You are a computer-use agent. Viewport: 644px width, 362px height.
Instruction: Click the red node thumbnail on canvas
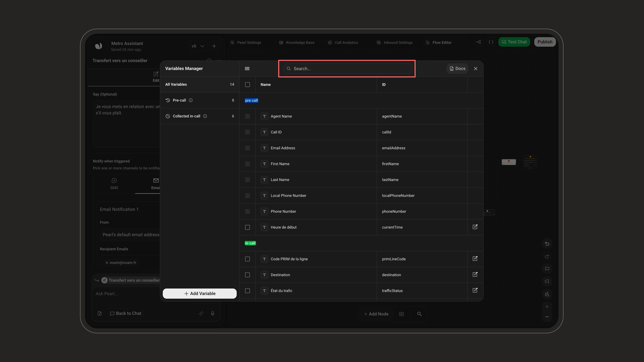[509, 162]
